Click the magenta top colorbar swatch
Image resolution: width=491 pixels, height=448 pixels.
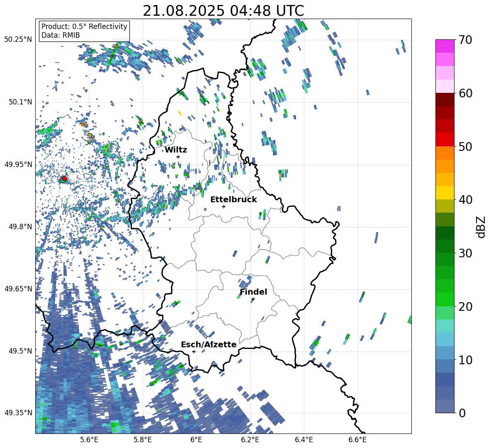445,46
